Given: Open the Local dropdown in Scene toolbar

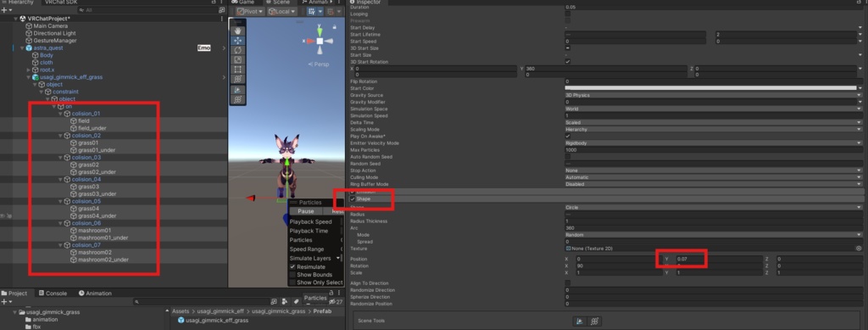Looking at the screenshot, I should click(281, 11).
